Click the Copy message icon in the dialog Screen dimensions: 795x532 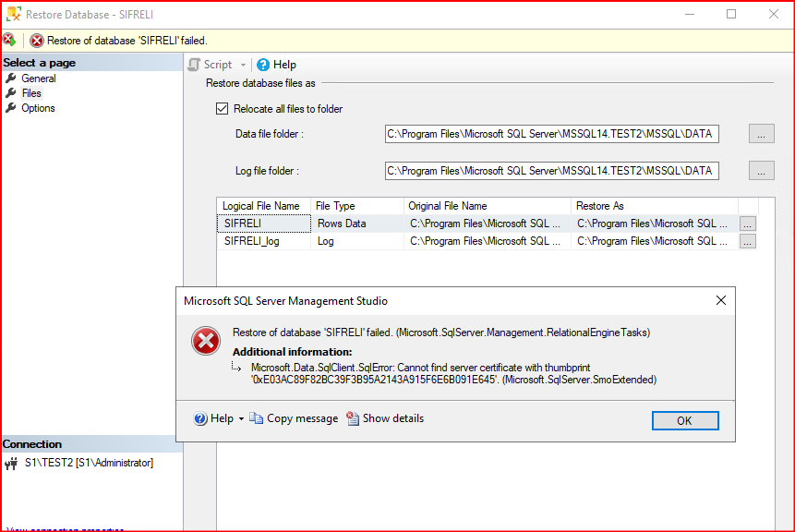[x=257, y=418]
